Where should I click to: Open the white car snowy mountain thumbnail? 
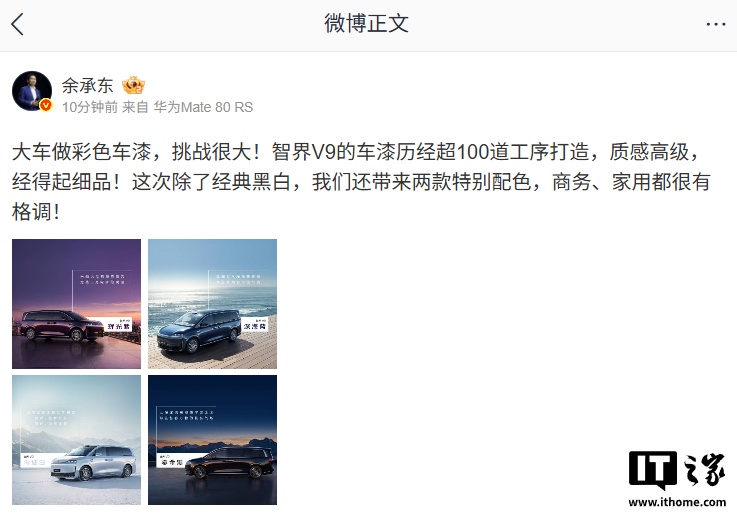tap(77, 440)
